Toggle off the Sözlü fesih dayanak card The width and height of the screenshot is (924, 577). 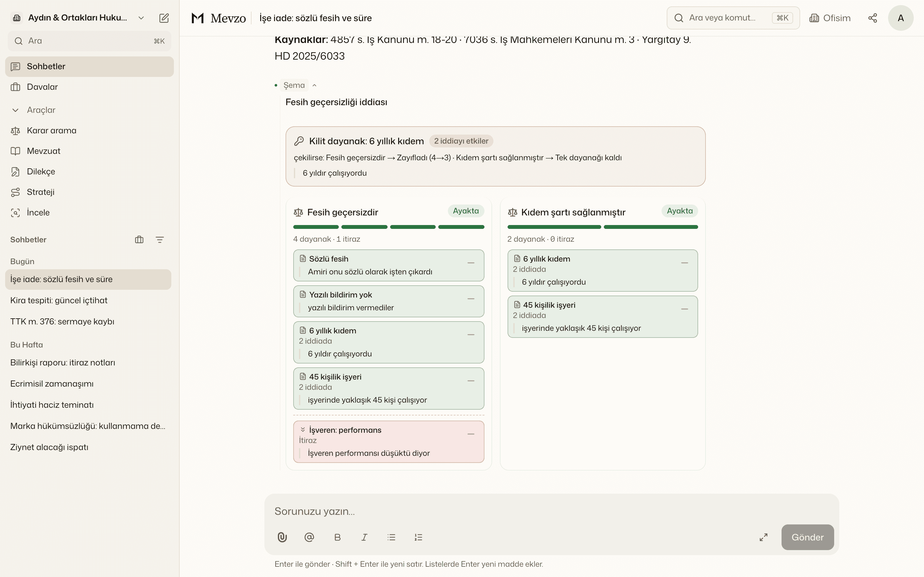pos(471,263)
